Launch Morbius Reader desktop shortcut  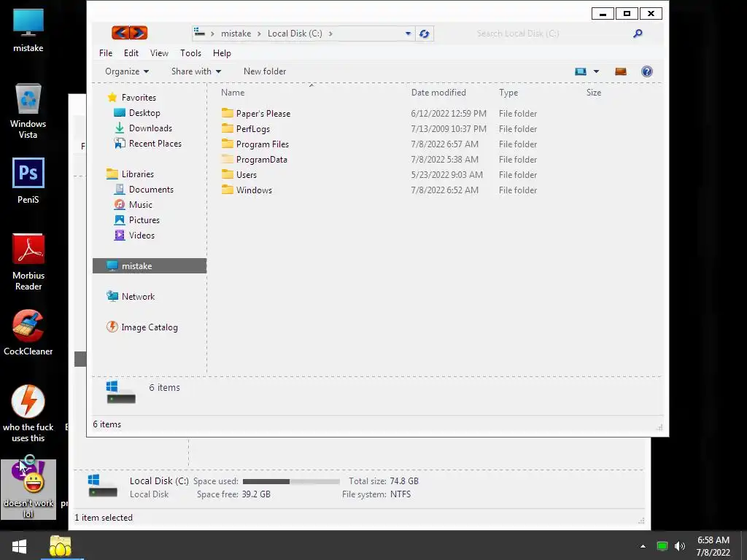point(28,262)
